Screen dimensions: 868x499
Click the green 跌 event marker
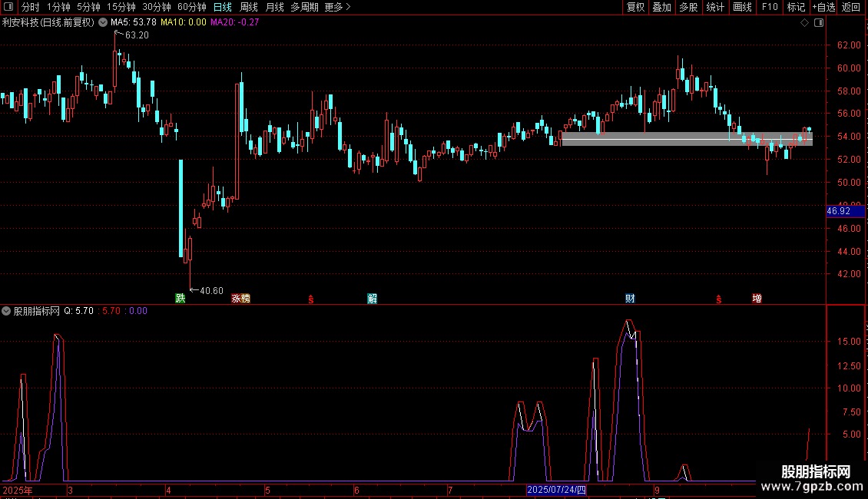[x=181, y=298]
